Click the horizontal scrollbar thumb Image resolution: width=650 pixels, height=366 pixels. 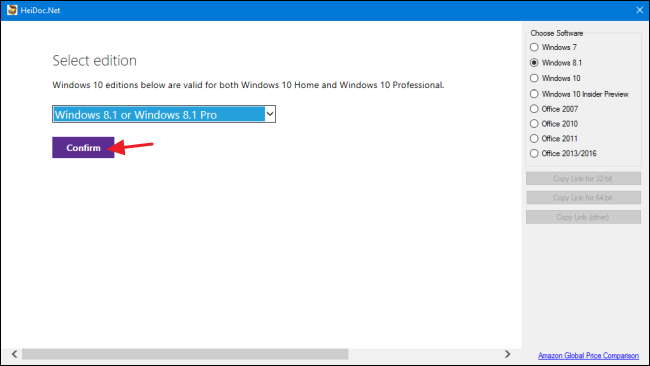(185, 354)
